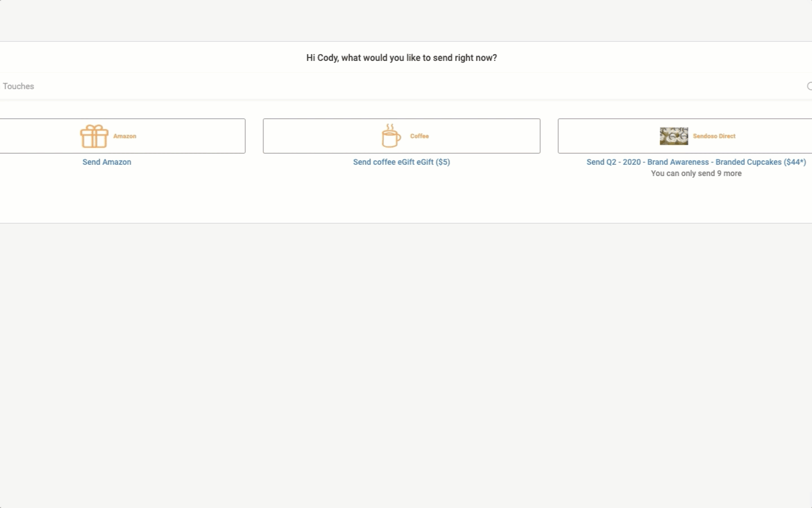Click the 'Hi Cody' greeting heading
Viewport: 812px width, 508px height.
(401, 58)
